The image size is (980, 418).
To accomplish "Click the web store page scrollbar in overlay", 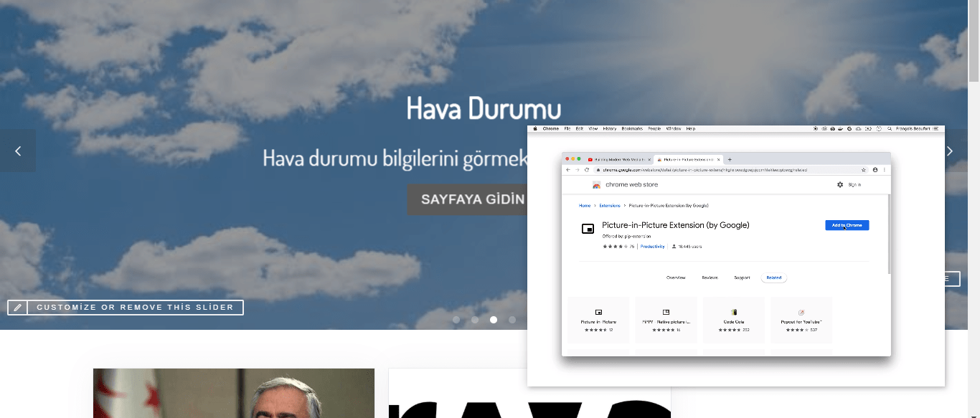I will coord(889,234).
